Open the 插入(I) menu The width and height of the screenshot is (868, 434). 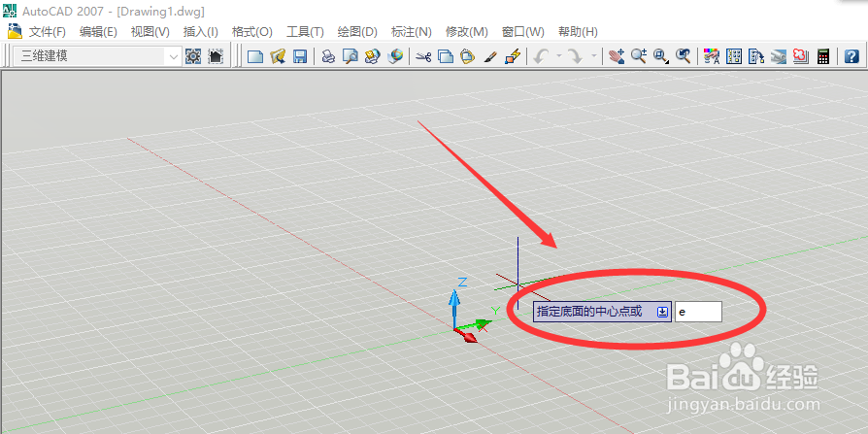[200, 32]
